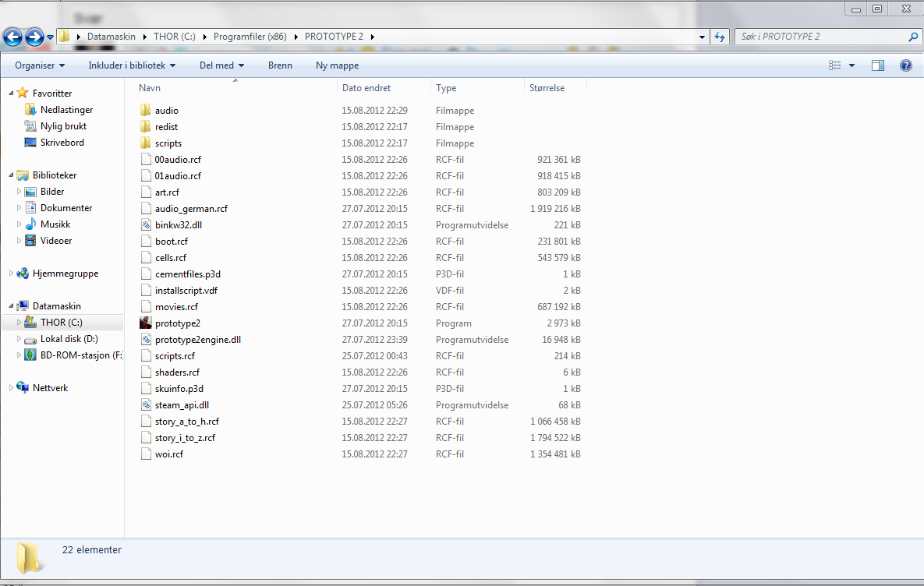Open 'Nylig brukt' in the sidebar
Screen dimensions: 924x586
(63, 126)
